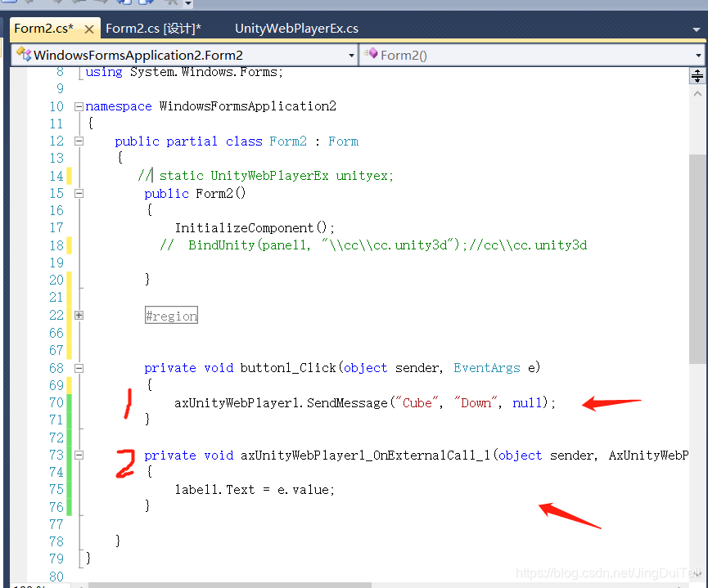Open the Form2.cs [设计] designer tab

coord(153,29)
